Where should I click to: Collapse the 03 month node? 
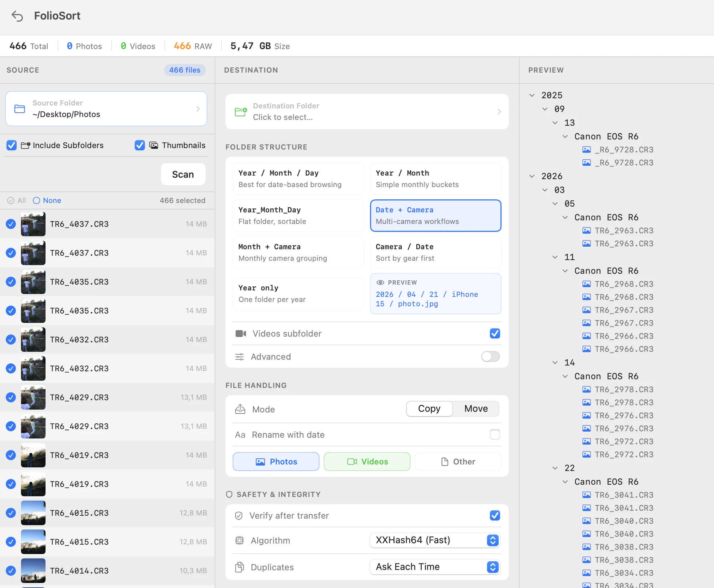click(x=545, y=190)
